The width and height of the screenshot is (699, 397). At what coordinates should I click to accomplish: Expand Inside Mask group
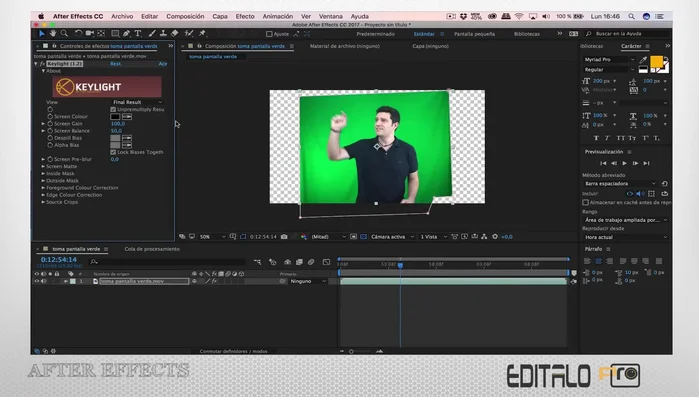tap(43, 174)
